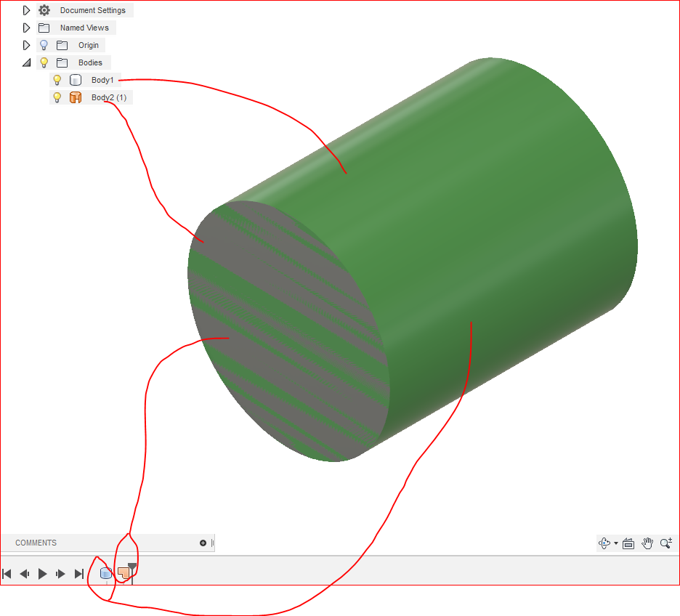Click the Document Settings gear icon

[44, 10]
